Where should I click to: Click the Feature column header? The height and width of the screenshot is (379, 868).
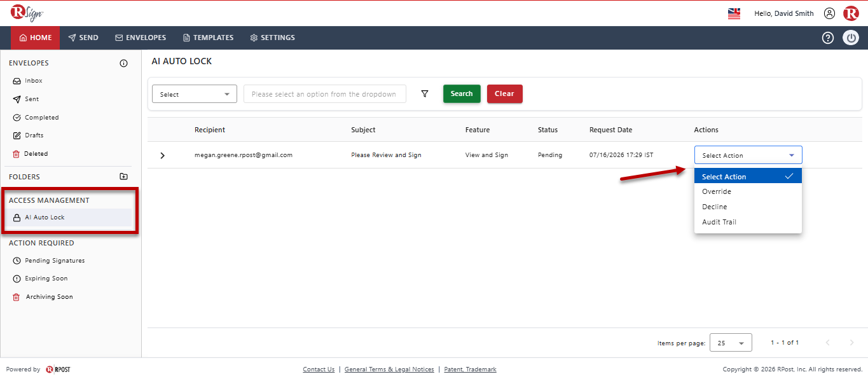click(478, 130)
